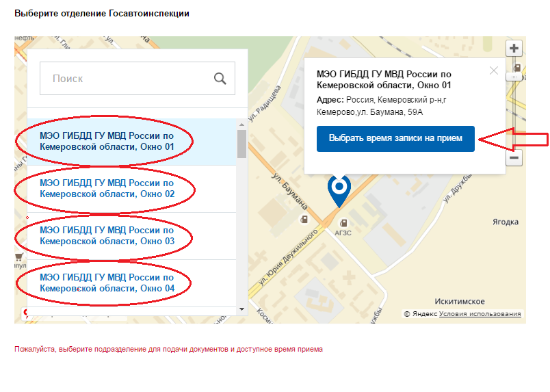Click the search magnifier icon

pos(220,79)
